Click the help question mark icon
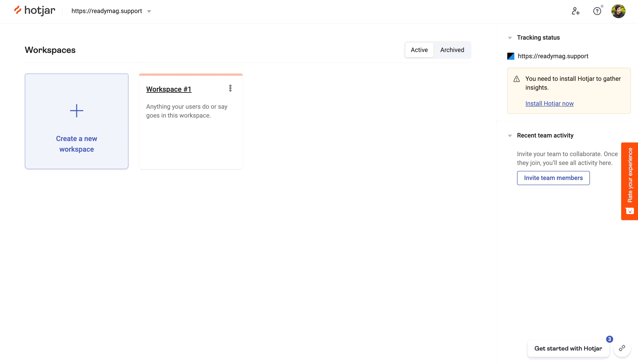The width and height of the screenshot is (638, 364). [597, 11]
